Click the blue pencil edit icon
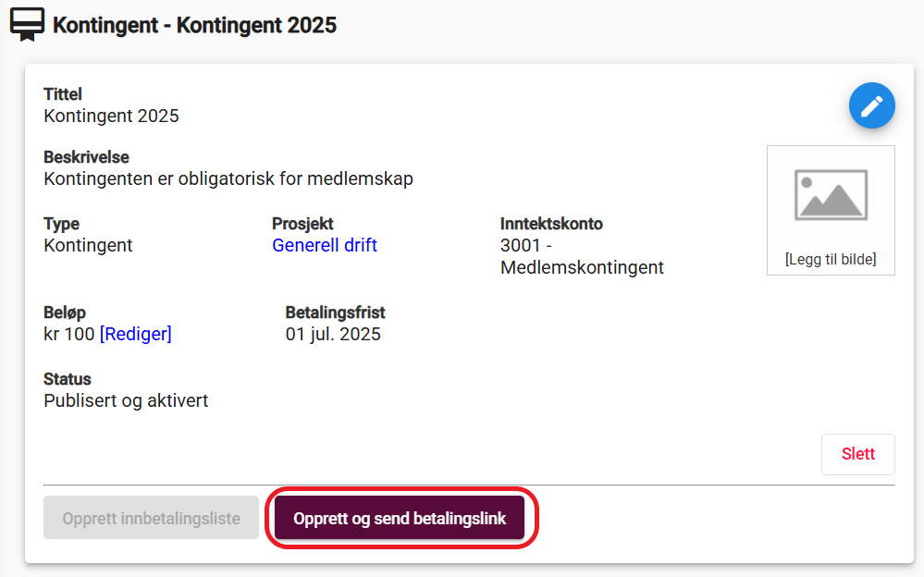The width and height of the screenshot is (924, 577). pos(871,105)
